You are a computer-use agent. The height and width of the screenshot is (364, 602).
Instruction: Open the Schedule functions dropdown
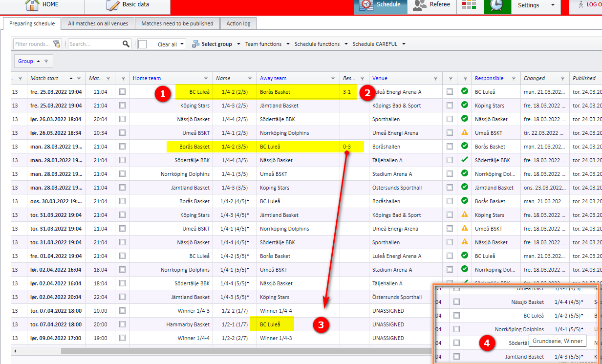pos(346,44)
